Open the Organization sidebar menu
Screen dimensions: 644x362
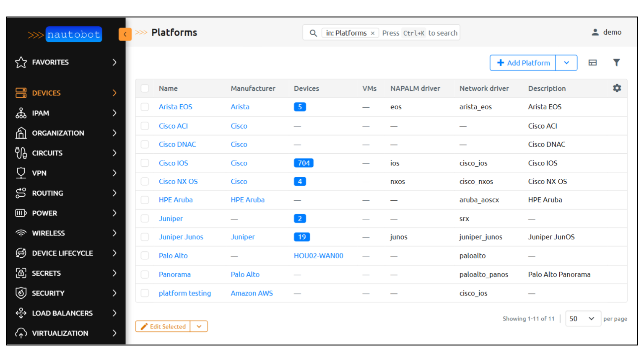tap(58, 133)
